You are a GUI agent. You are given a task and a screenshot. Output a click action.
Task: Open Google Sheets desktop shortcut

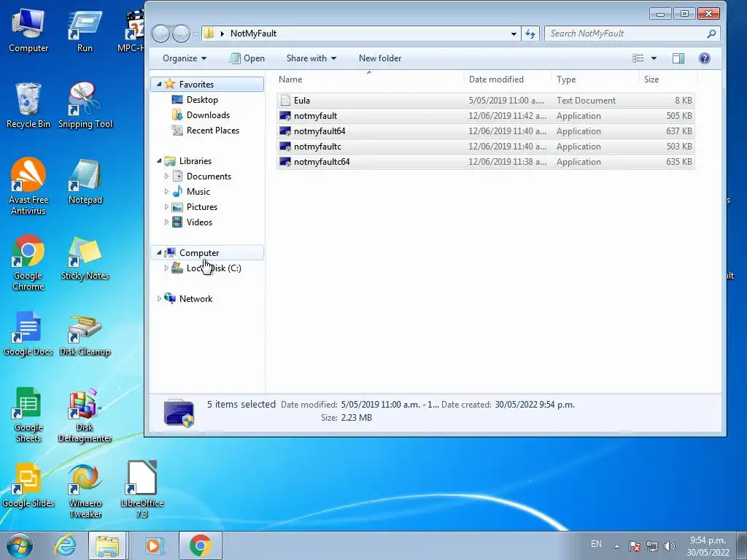(28, 414)
